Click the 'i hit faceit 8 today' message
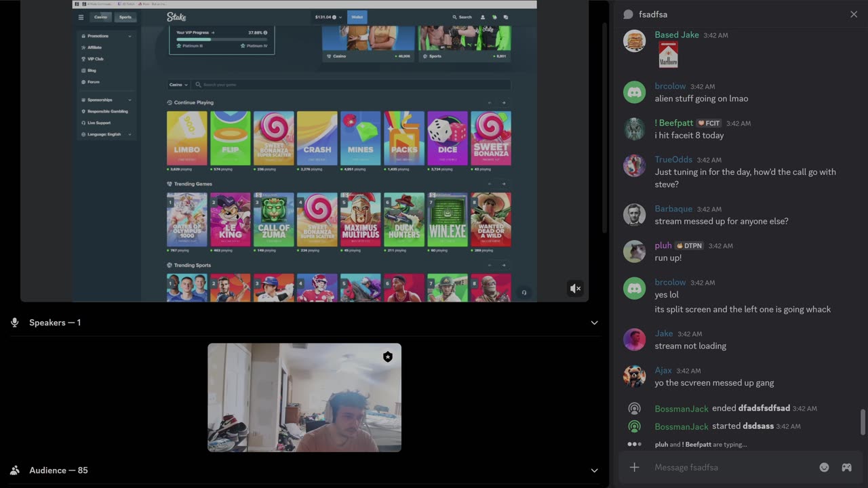The width and height of the screenshot is (868, 488). (689, 135)
